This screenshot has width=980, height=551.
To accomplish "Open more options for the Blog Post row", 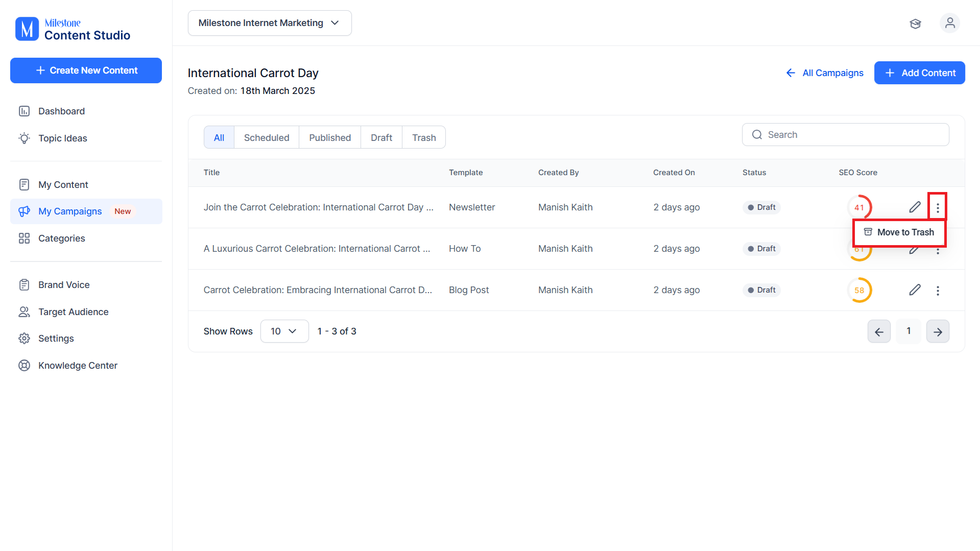I will pyautogui.click(x=938, y=291).
